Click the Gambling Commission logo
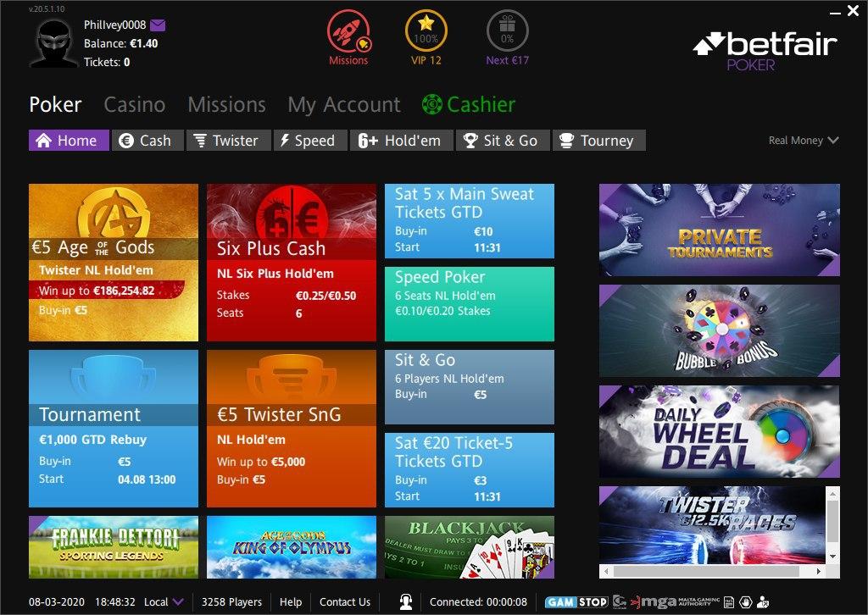The width and height of the screenshot is (868, 615). pyautogui.click(x=619, y=601)
